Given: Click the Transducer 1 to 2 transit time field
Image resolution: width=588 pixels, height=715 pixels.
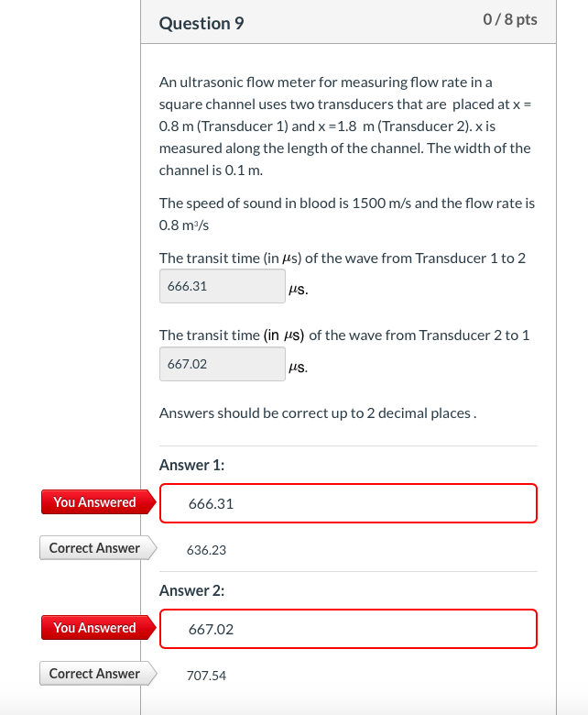Looking at the screenshot, I should (x=223, y=286).
